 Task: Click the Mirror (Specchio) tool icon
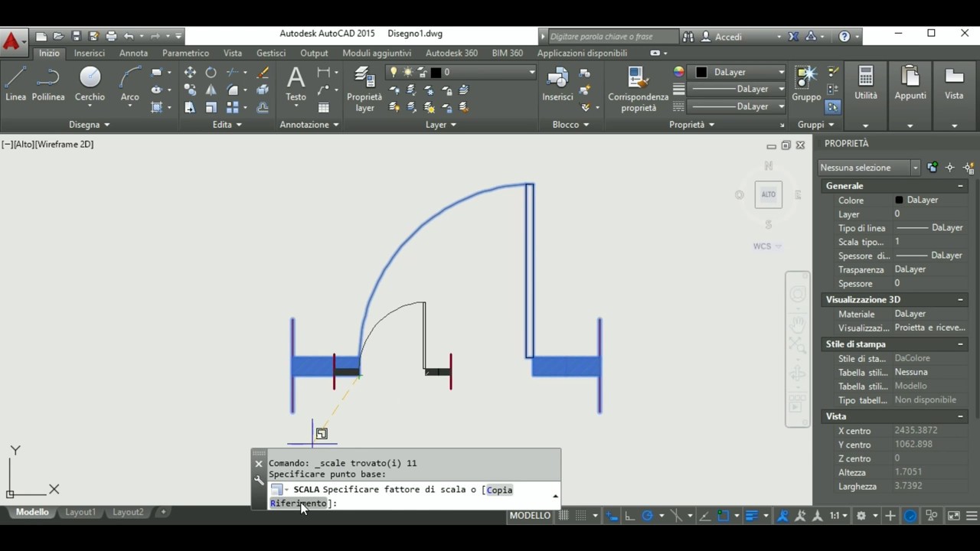click(x=211, y=90)
